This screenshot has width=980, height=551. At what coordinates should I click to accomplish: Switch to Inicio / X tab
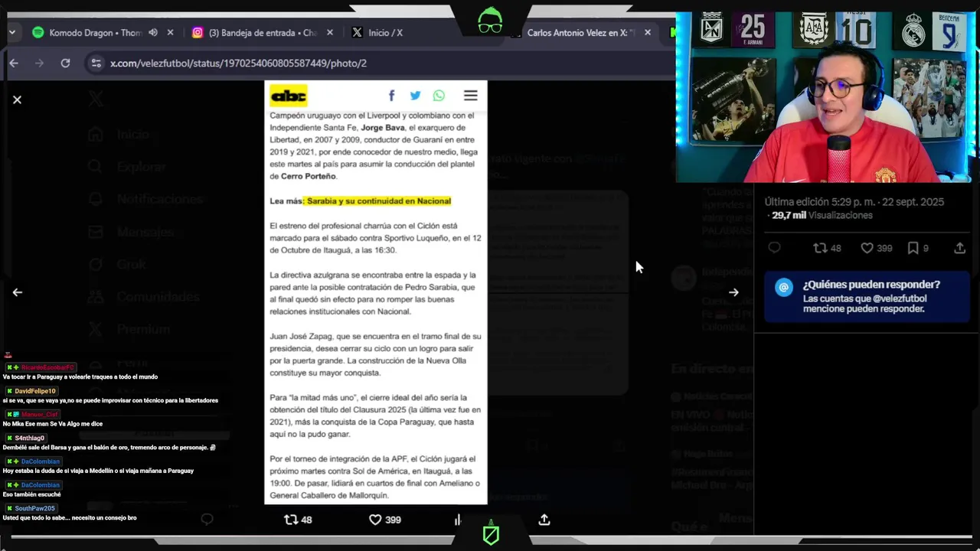[385, 33]
